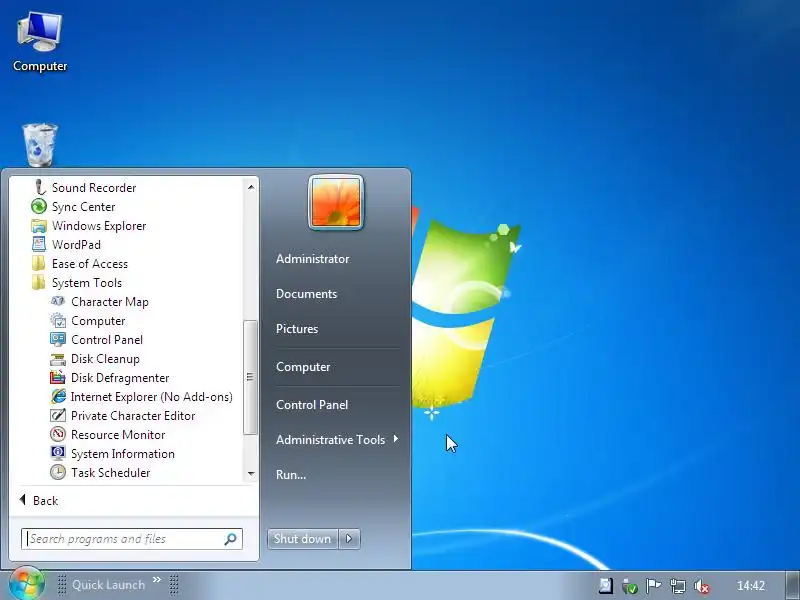
Task: Click the Shut down button
Action: click(303, 539)
